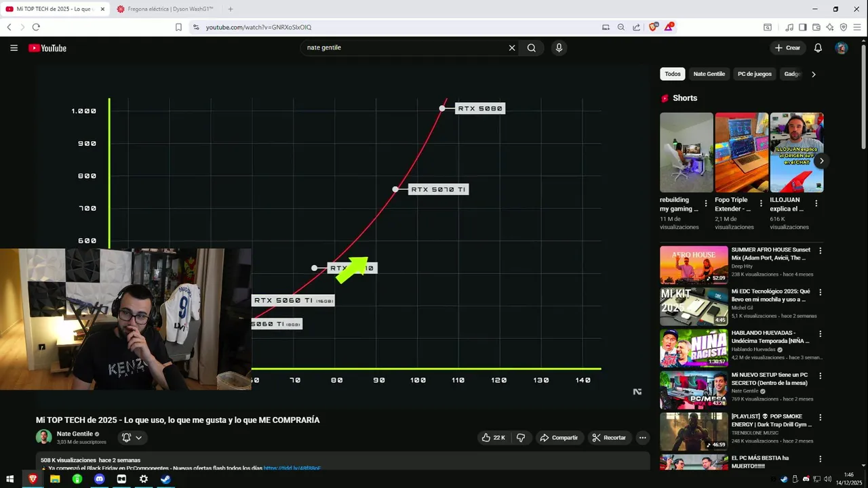Open Brave Shields lion icon
This screenshot has height=488, width=868.
654,27
